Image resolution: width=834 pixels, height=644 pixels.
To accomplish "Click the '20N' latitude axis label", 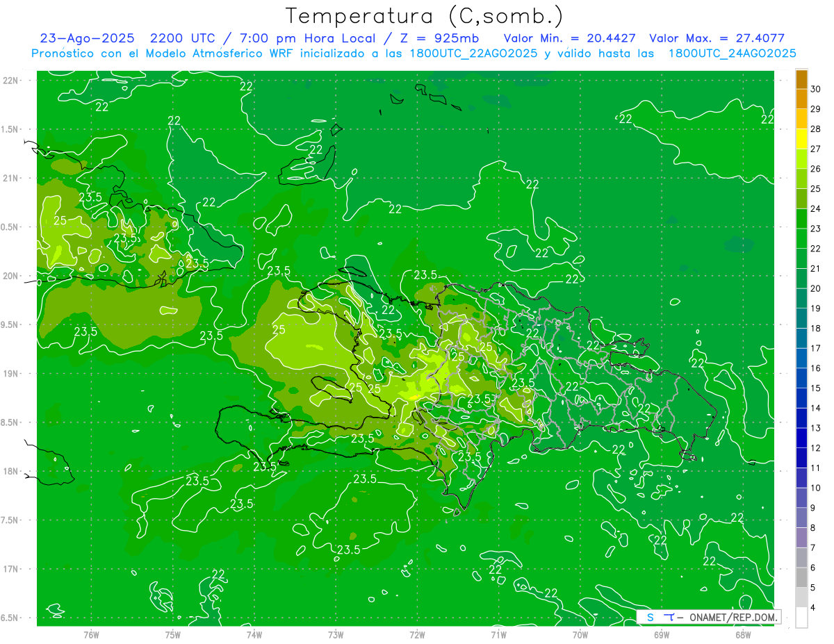I will coord(10,276).
